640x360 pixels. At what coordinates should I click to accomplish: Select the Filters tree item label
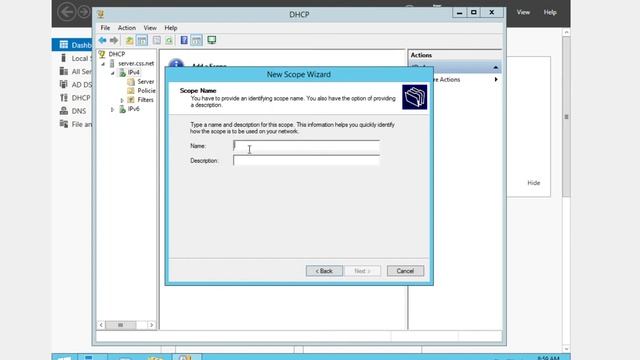coord(145,100)
